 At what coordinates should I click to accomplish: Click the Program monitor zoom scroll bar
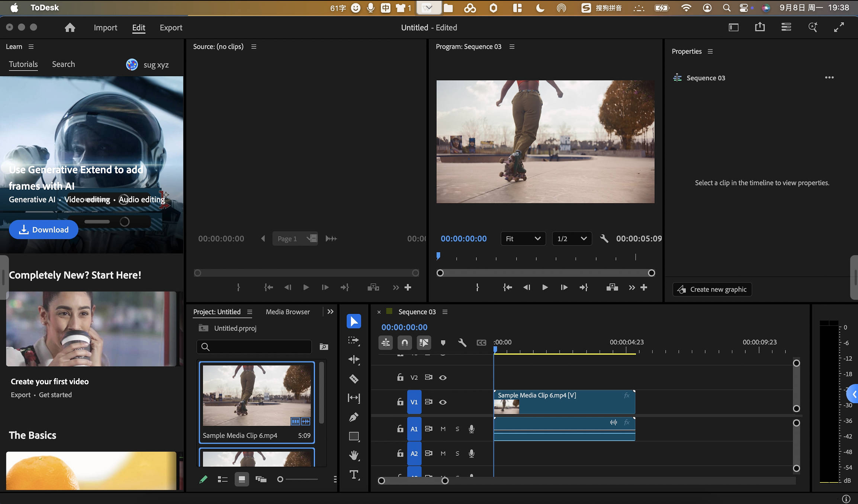(x=546, y=273)
